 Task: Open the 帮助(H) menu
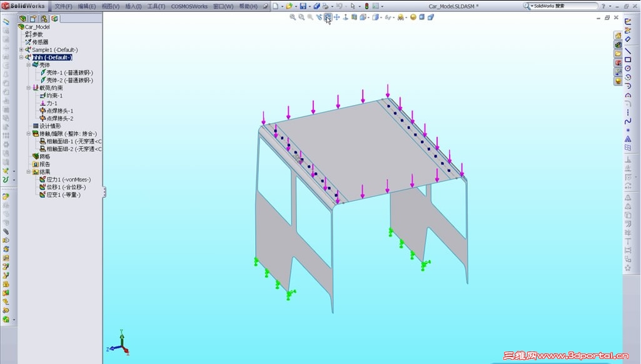[x=248, y=6]
